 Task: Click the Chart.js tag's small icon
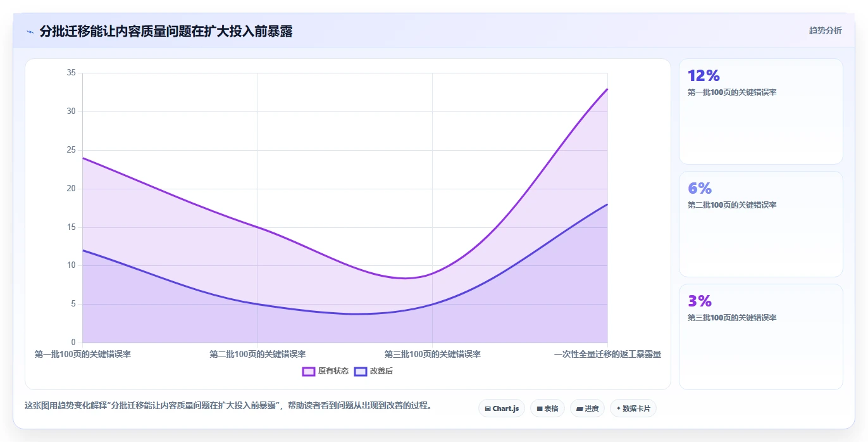(x=488, y=409)
